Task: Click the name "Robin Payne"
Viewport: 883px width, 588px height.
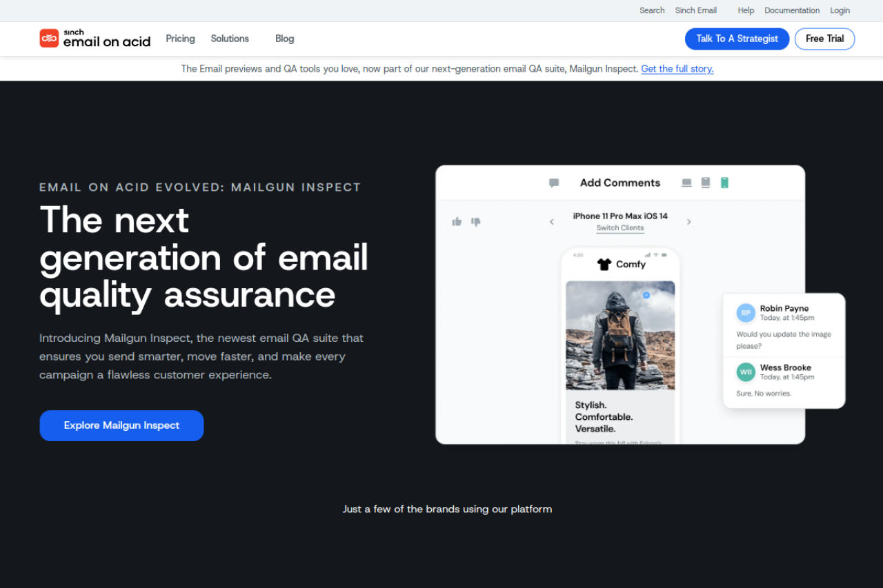Action: 784,308
